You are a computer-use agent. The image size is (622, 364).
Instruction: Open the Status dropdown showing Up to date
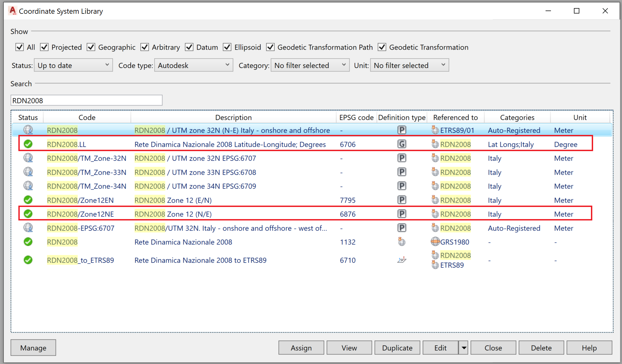click(x=73, y=65)
